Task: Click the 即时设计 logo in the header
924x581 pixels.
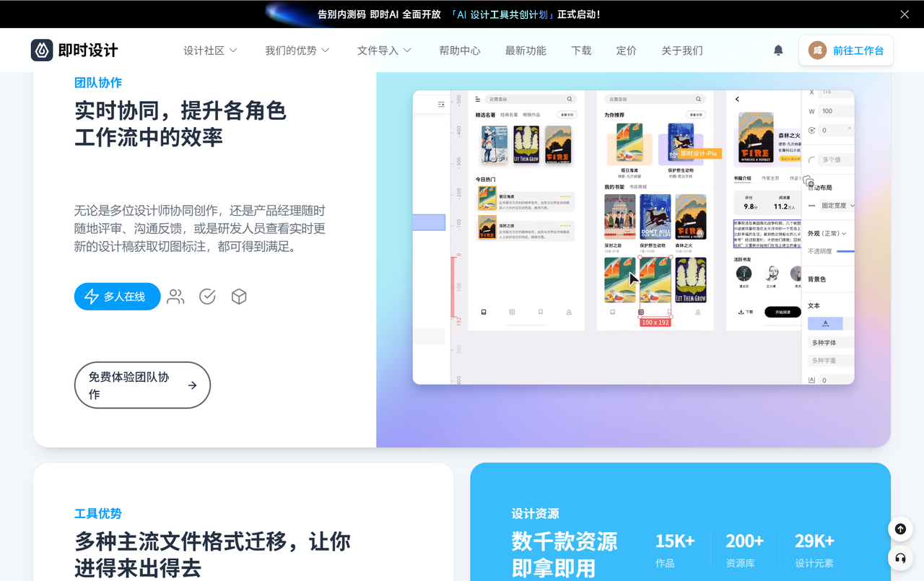Action: coord(74,50)
